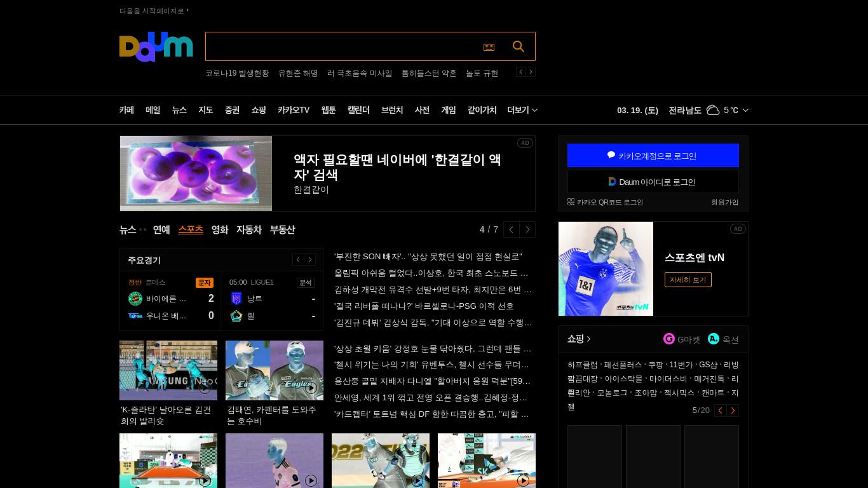Open headline '카드캡터' 토트넘 핵심 DF
The height and width of the screenshot is (488, 868).
[x=431, y=414]
